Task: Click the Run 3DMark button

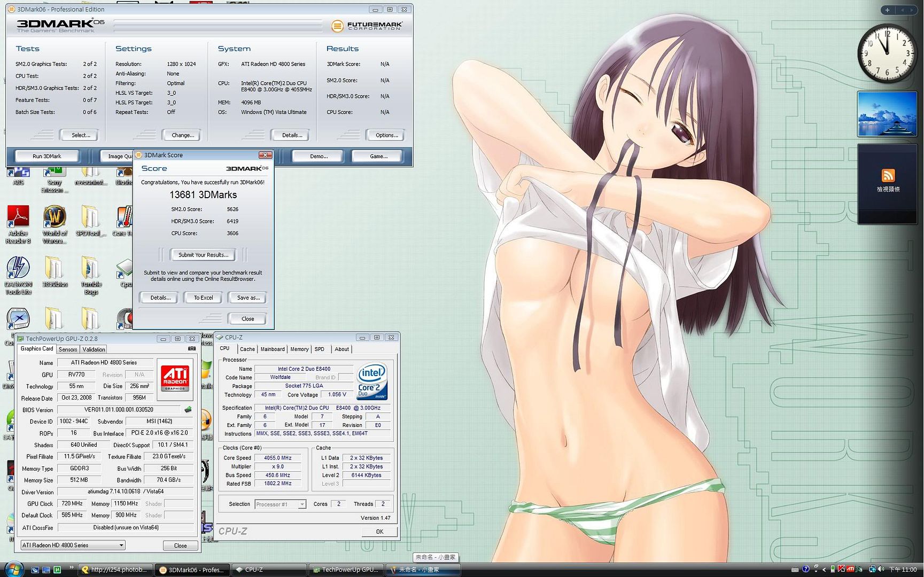Action: coord(47,156)
